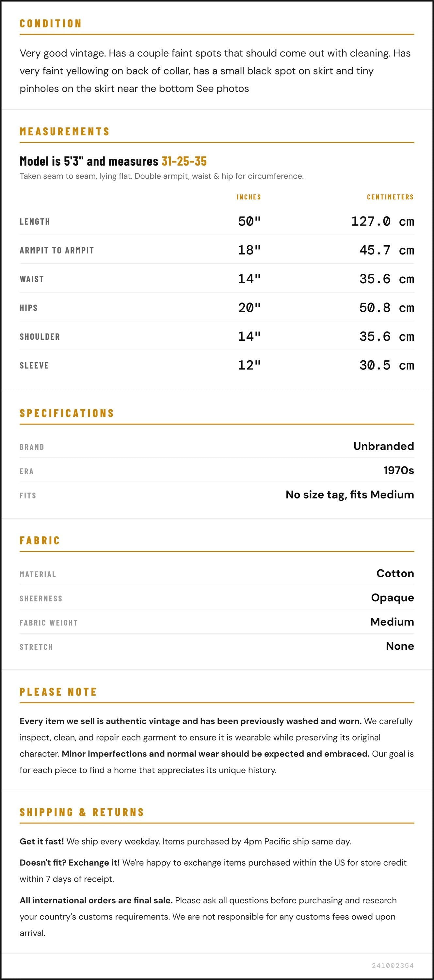Click No size tag, fits Medium text

click(x=349, y=495)
